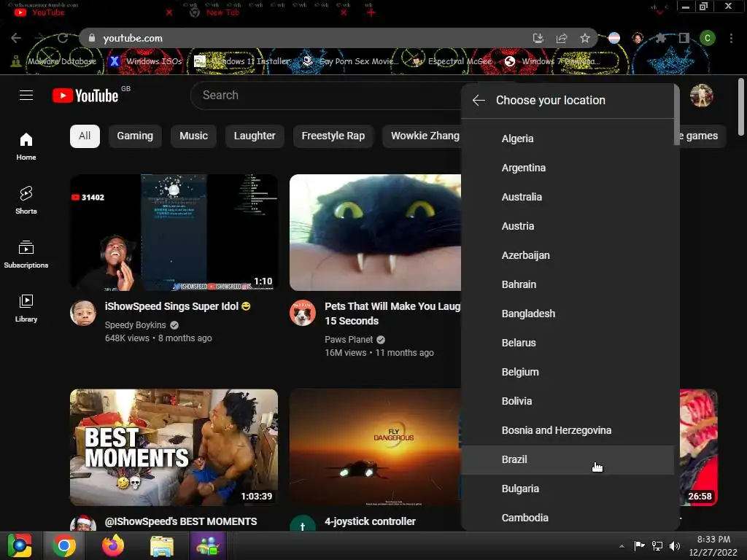Show hidden tray icons arrow

(622, 546)
